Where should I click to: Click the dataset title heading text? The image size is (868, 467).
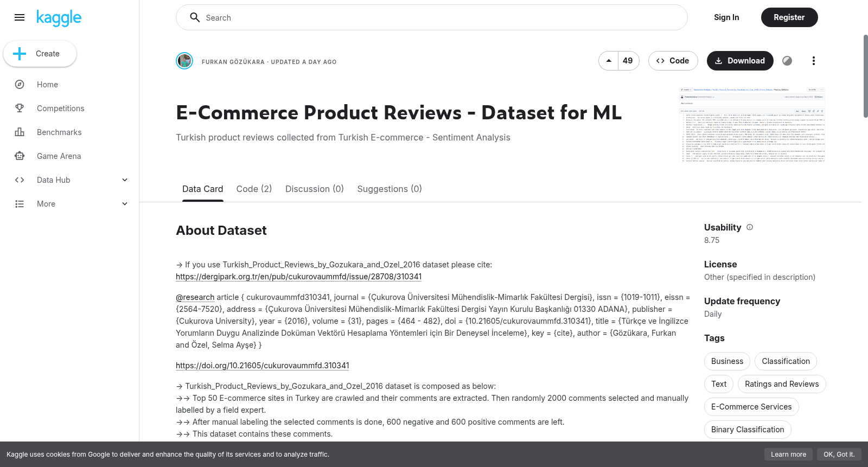coord(399,113)
